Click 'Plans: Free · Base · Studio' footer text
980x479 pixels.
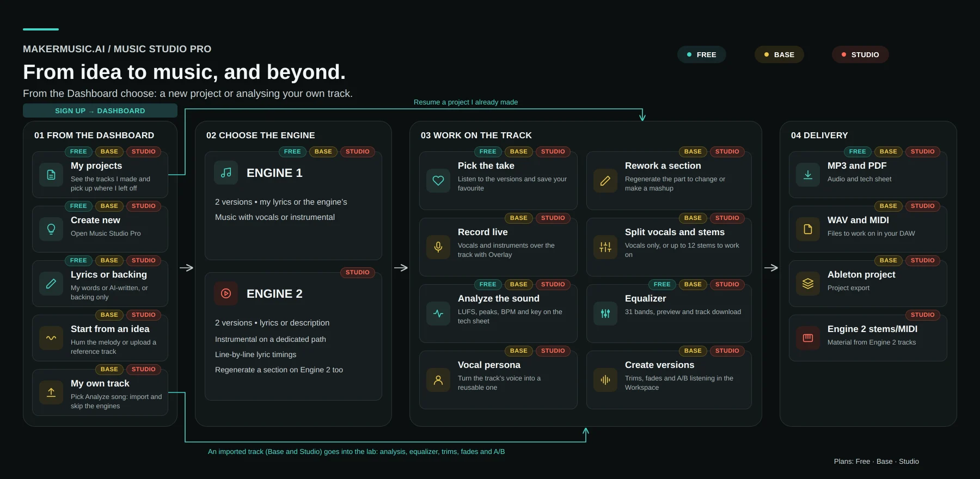coord(877,461)
